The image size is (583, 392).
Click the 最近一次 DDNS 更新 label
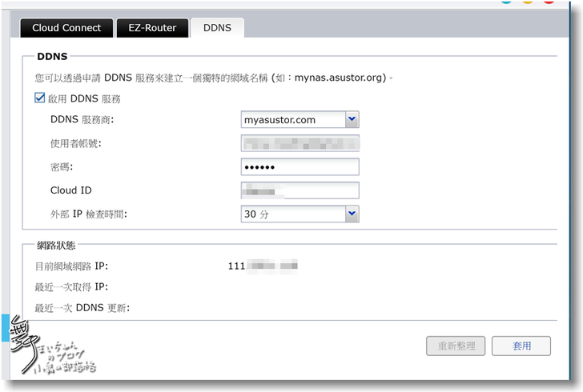(82, 308)
